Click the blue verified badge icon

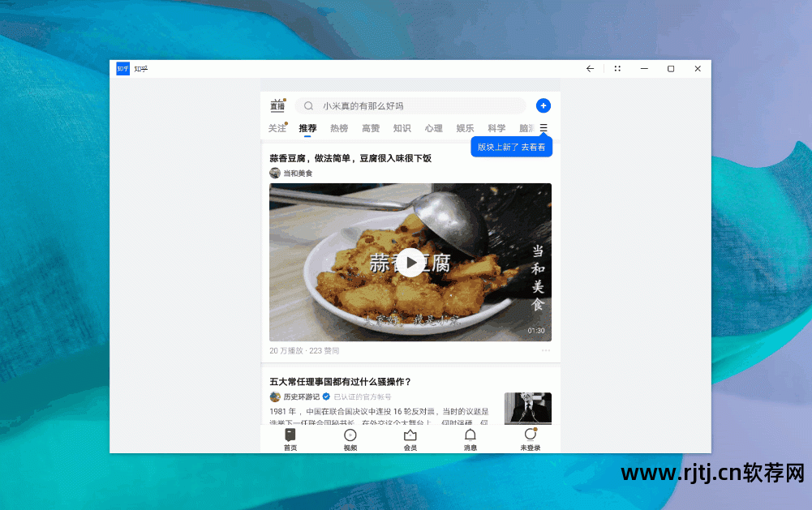click(326, 396)
